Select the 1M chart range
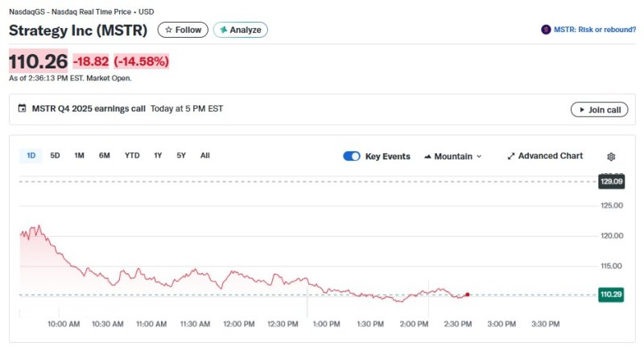 tap(79, 155)
